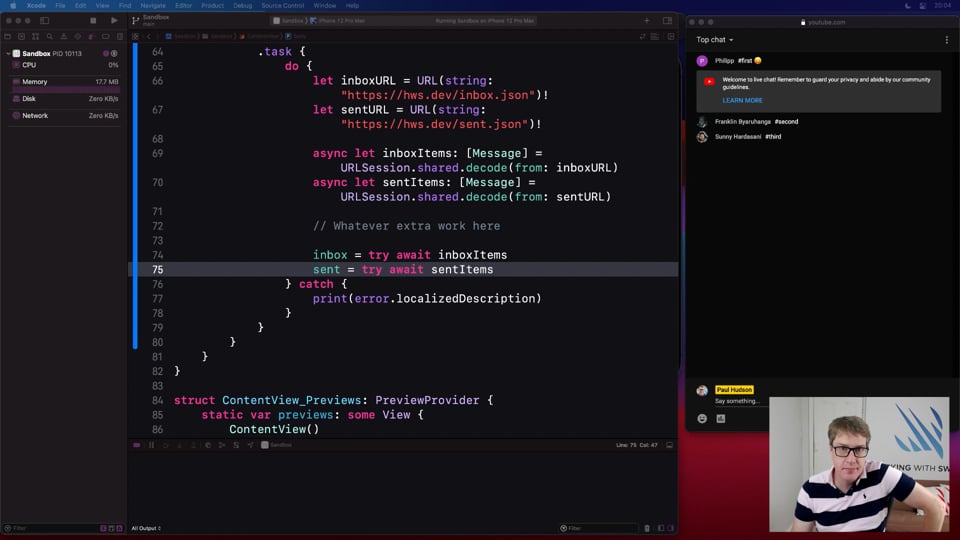
Task: Select the Network gauge row
Action: click(x=64, y=116)
